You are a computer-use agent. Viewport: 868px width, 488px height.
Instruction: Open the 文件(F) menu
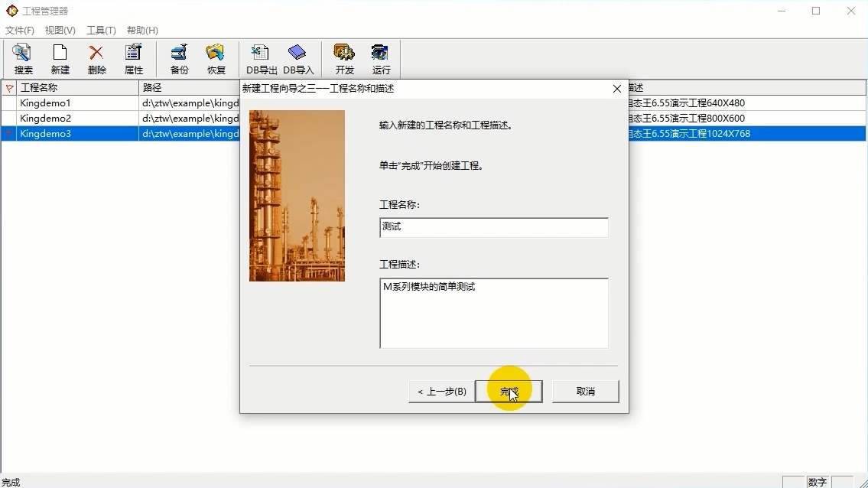click(x=19, y=30)
